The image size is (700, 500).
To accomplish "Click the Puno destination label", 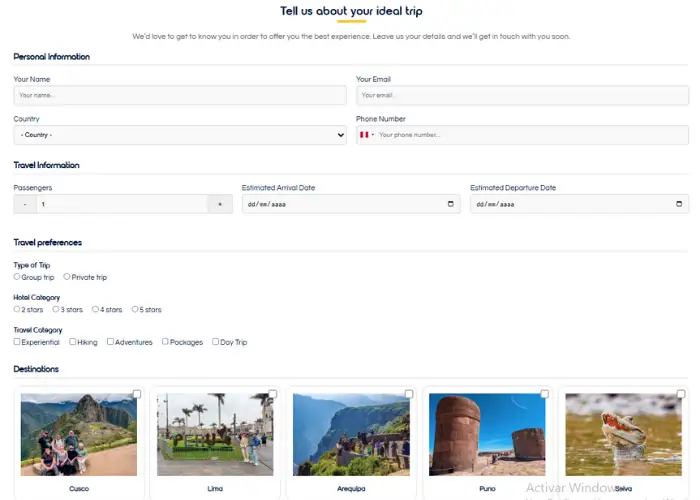I will coord(487,489).
